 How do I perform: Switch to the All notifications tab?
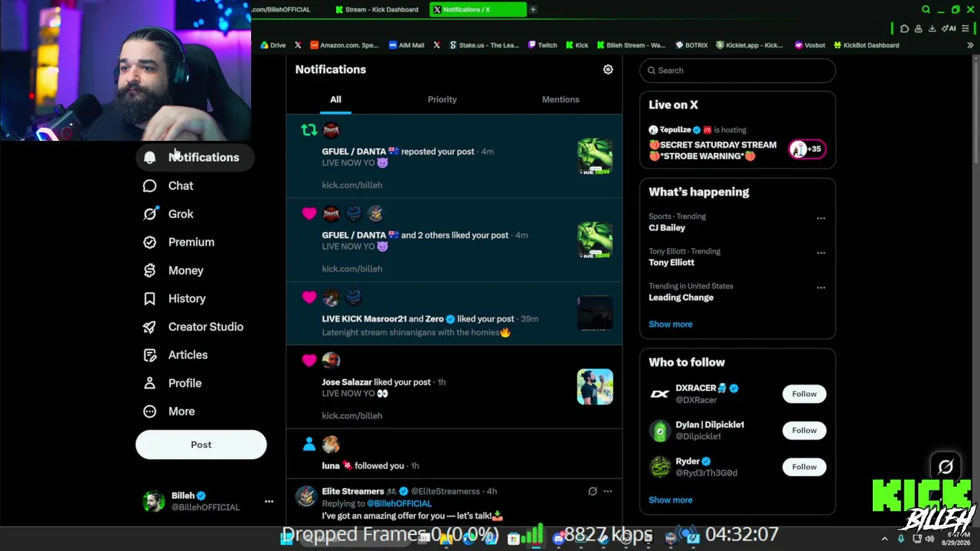point(335,99)
